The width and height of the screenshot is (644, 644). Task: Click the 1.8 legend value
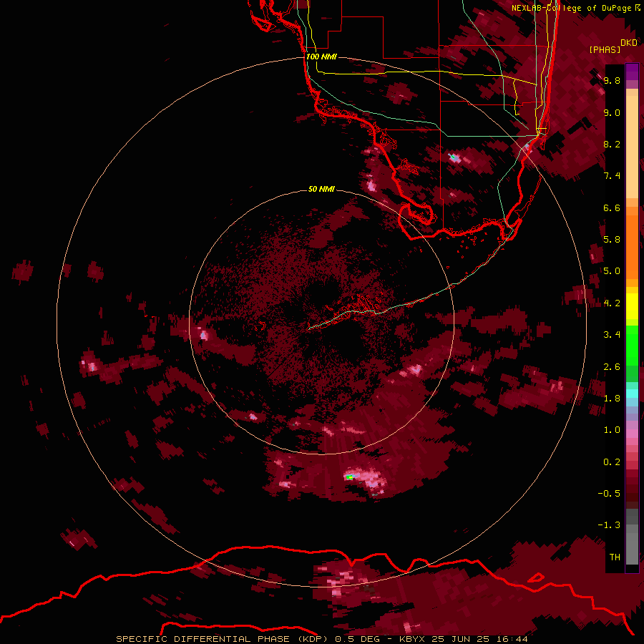pyautogui.click(x=612, y=399)
